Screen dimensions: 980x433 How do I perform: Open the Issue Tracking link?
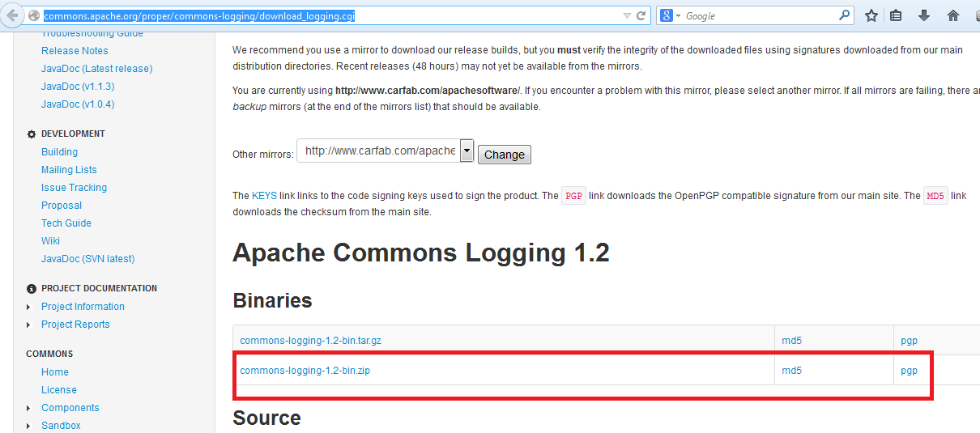74,188
